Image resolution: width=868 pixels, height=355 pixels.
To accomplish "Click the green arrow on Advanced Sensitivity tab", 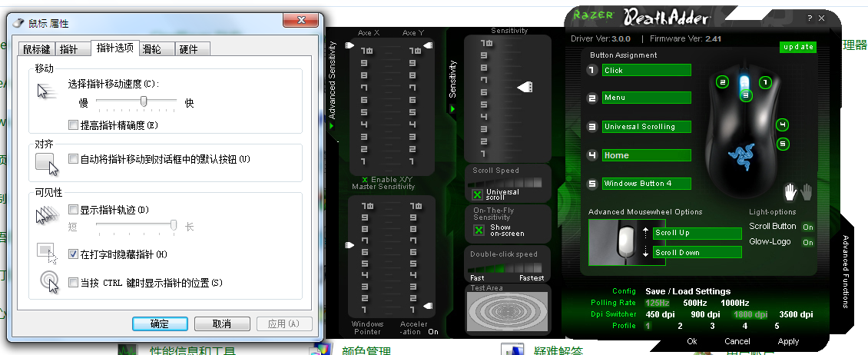I will 332,126.
